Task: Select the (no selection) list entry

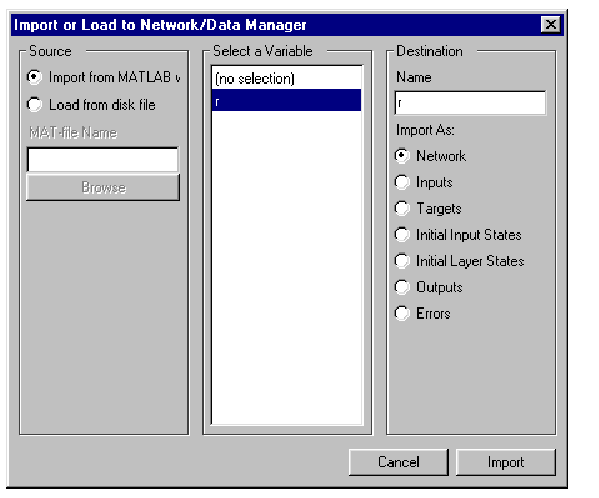Action: click(286, 79)
